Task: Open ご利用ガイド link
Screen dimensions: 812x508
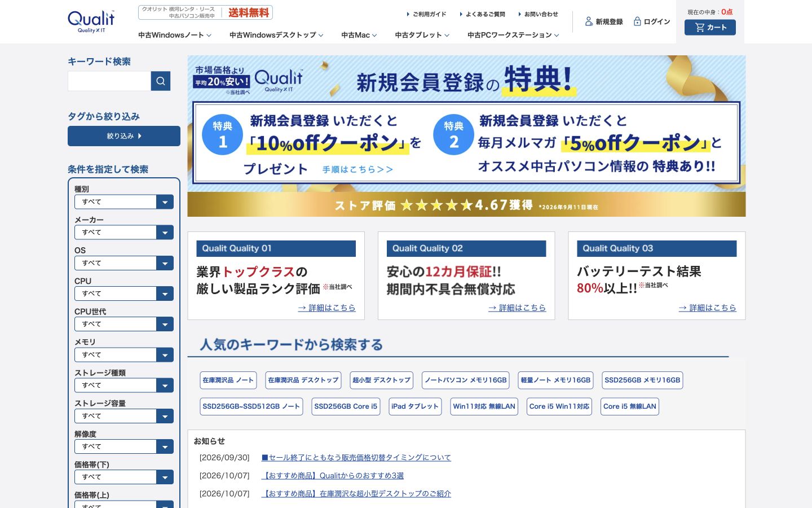Action: pyautogui.click(x=426, y=14)
